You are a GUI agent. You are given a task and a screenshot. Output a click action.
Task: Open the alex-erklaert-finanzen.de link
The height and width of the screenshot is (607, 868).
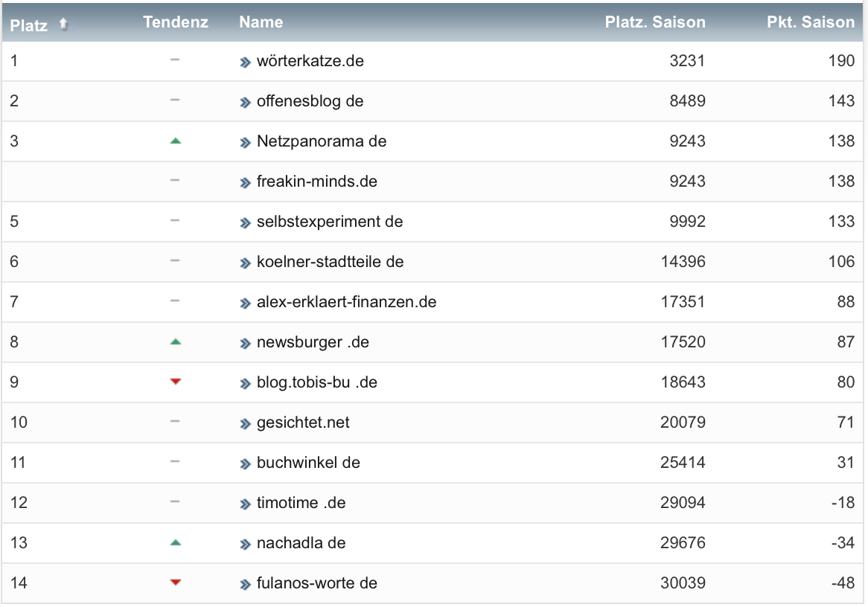[347, 302]
